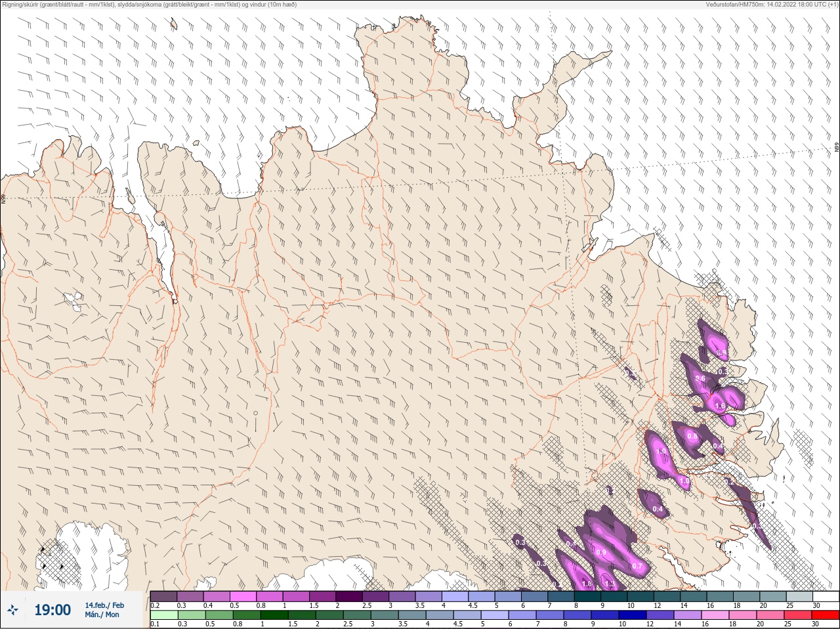Click the N99 latitude label at right edge
The image size is (840, 629).
837,148
